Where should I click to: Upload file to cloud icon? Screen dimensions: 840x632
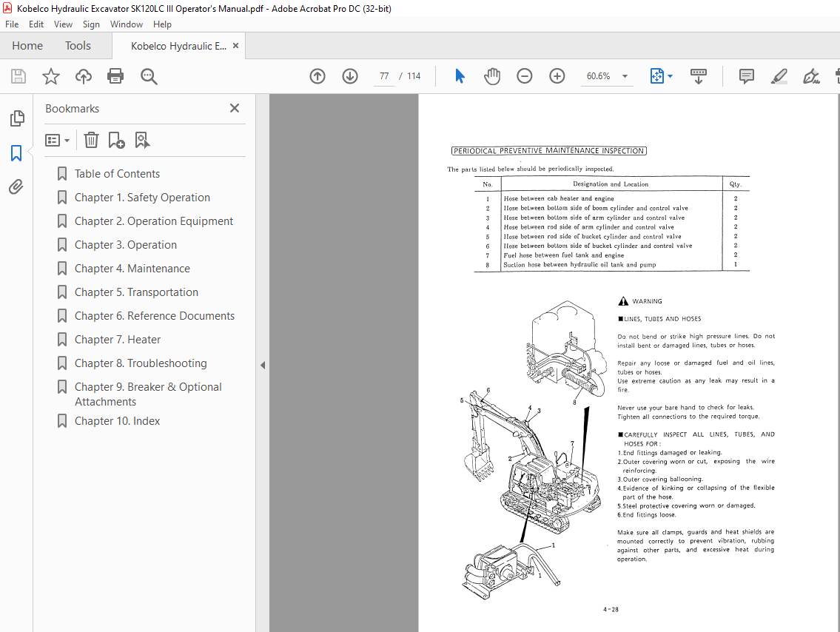click(83, 76)
